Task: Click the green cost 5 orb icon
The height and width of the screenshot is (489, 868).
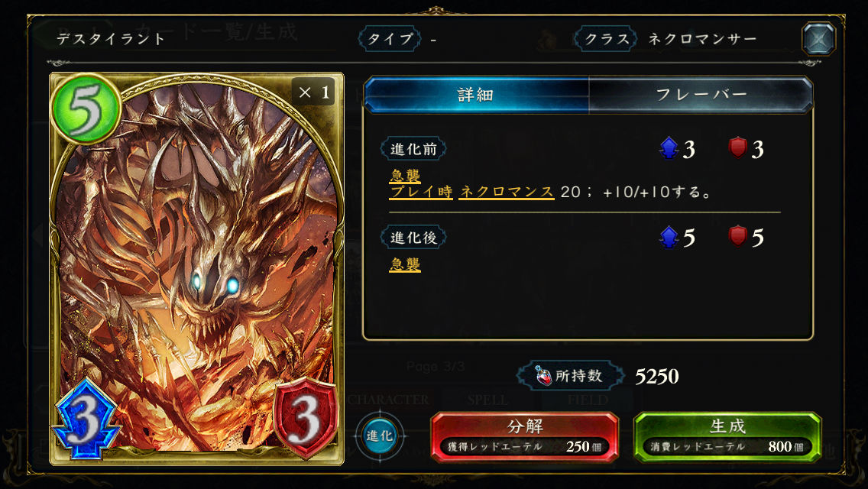Action: coord(86,108)
